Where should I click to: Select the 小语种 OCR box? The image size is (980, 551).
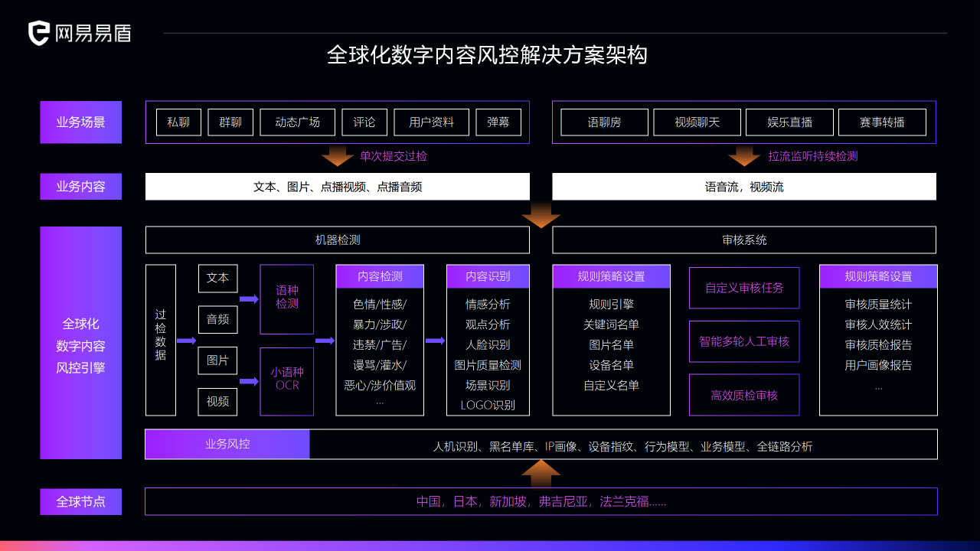pyautogui.click(x=287, y=380)
